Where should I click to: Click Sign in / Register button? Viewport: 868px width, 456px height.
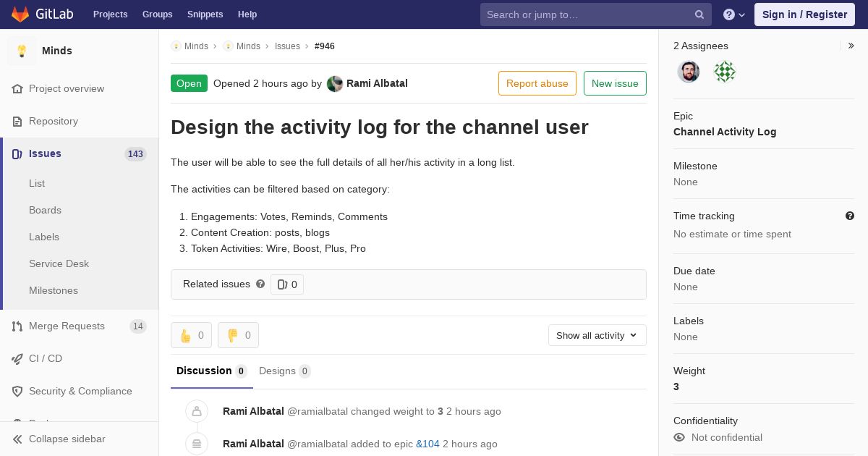pos(804,14)
